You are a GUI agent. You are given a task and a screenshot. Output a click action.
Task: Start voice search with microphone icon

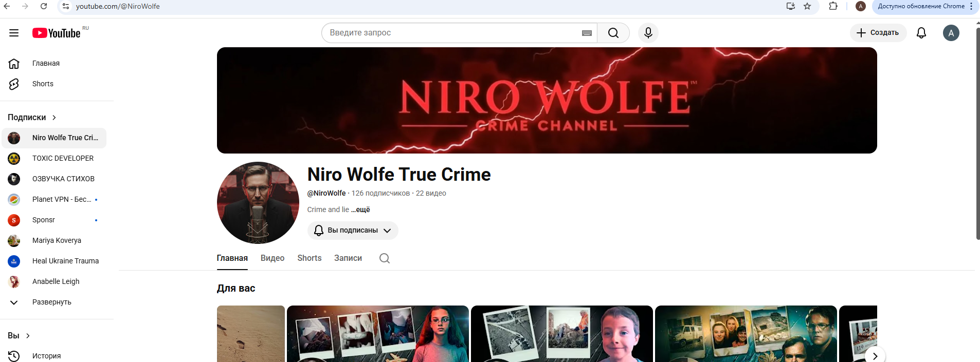tap(648, 33)
